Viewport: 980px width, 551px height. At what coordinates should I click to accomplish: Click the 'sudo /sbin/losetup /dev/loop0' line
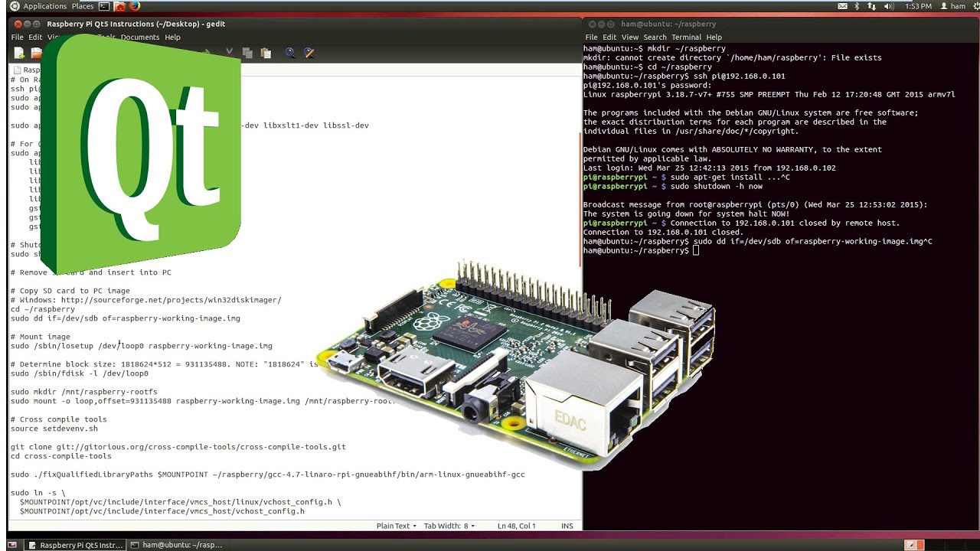point(142,346)
